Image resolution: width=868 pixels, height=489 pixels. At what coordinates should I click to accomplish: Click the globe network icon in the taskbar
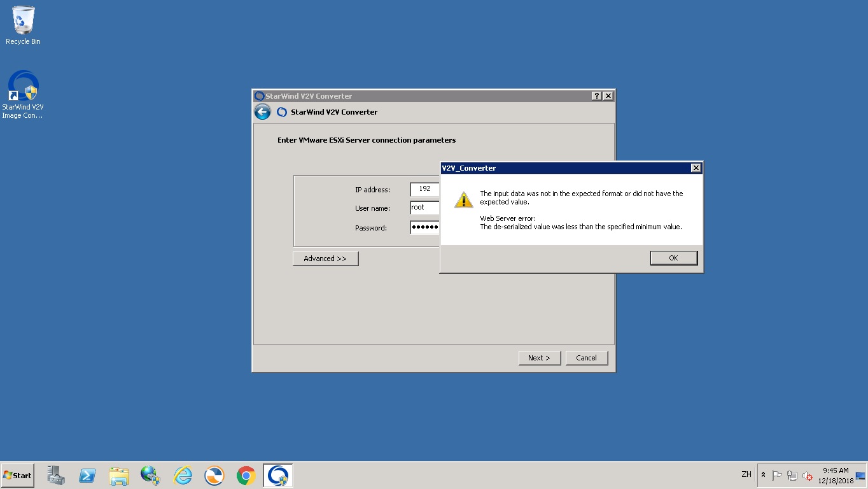coord(151,476)
